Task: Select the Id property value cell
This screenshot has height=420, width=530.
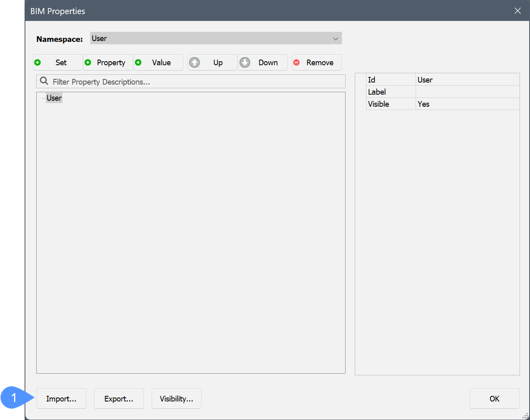Action: [x=467, y=80]
